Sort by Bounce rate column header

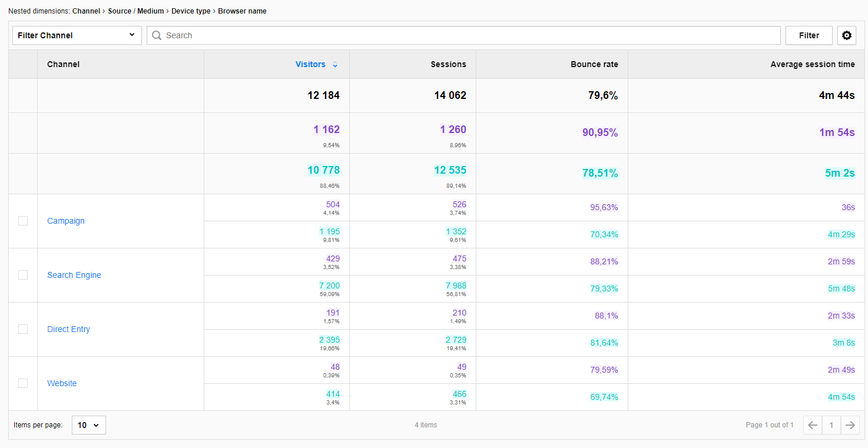[x=594, y=64]
